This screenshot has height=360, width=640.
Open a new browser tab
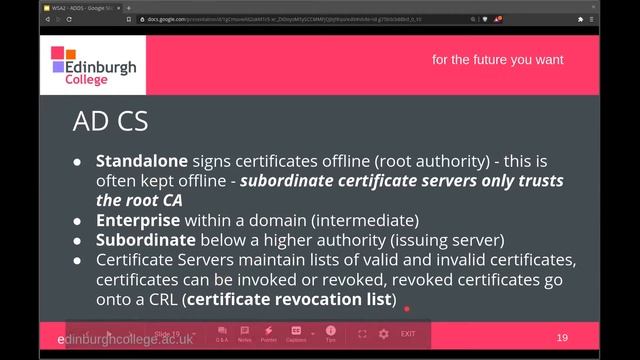pyautogui.click(x=129, y=8)
